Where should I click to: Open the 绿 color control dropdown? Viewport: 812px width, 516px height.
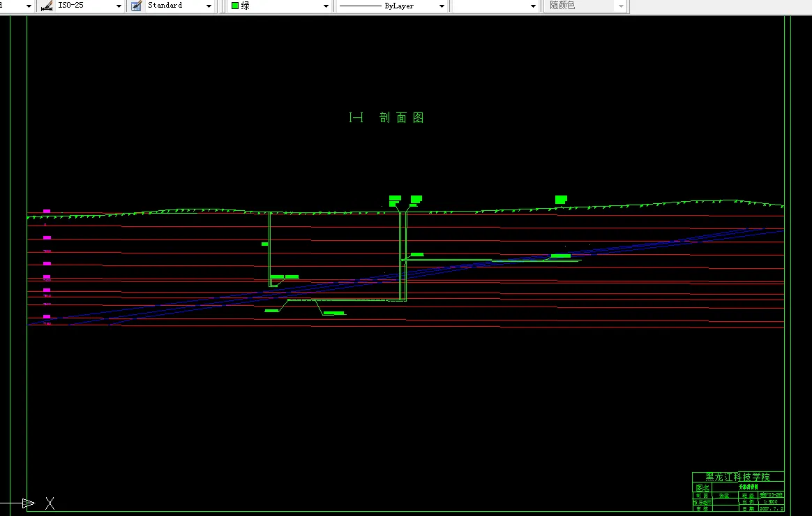[x=326, y=6]
